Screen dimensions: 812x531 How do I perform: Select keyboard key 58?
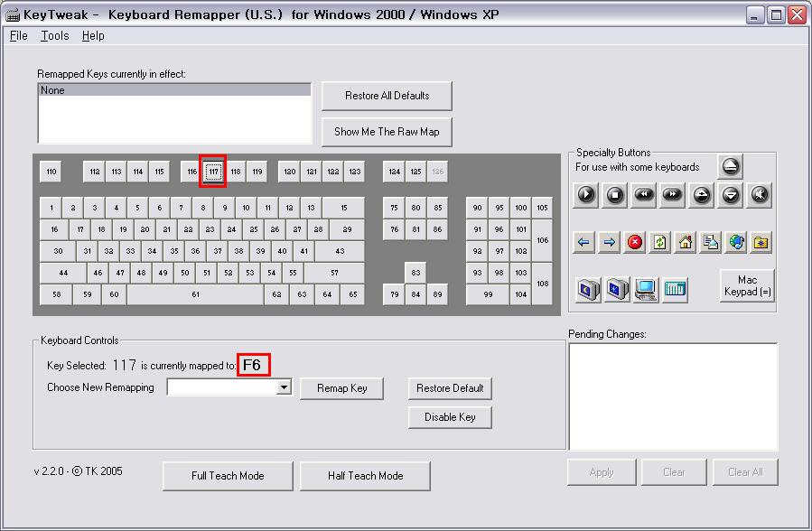pyautogui.click(x=56, y=294)
